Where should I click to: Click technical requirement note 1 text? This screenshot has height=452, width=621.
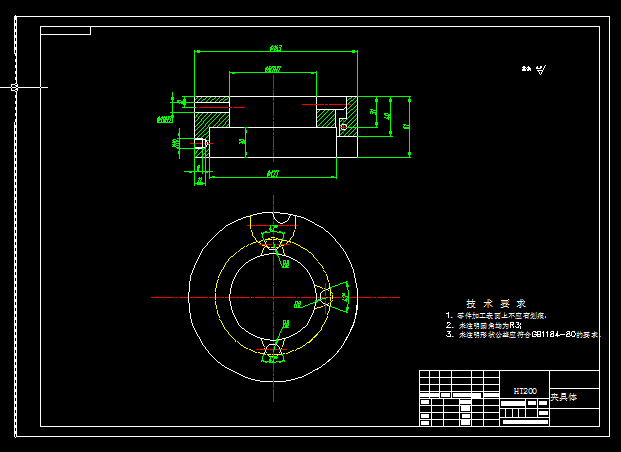pyautogui.click(x=496, y=316)
